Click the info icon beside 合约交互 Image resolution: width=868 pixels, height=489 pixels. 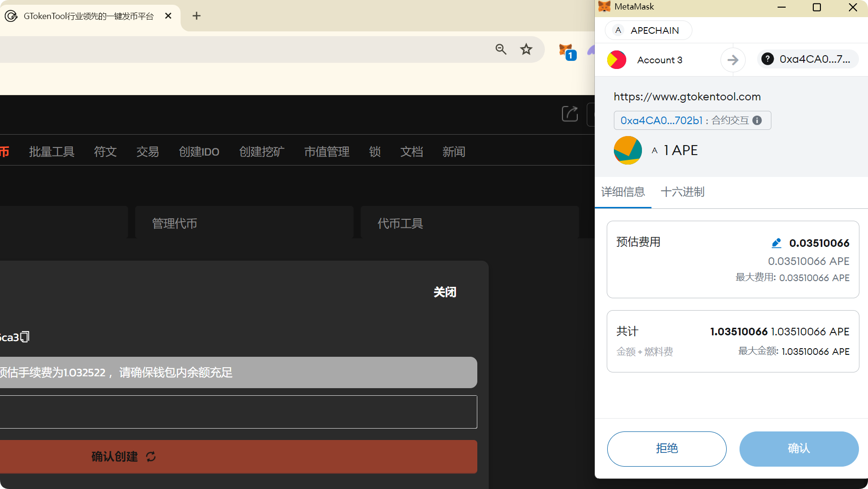tap(757, 120)
